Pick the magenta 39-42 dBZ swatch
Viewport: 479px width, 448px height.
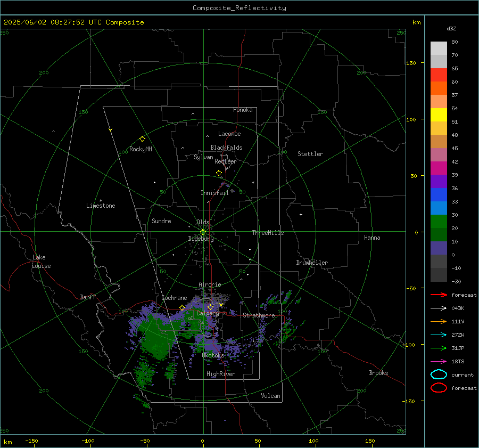point(439,168)
